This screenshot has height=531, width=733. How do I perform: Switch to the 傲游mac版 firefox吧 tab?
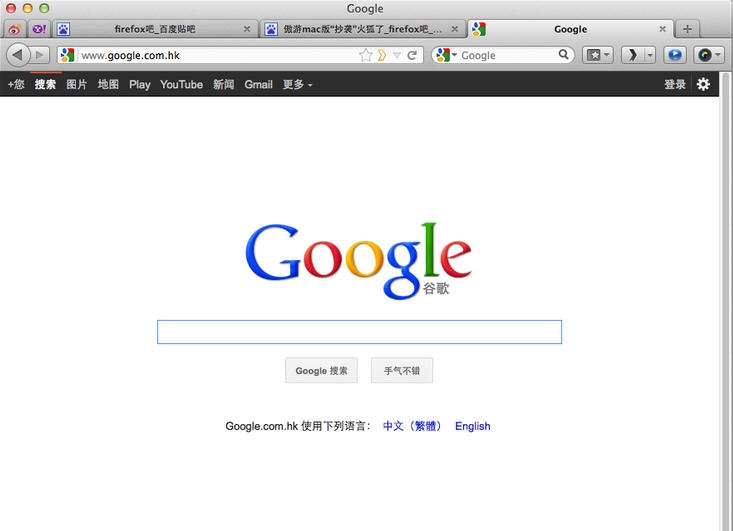[x=362, y=29]
